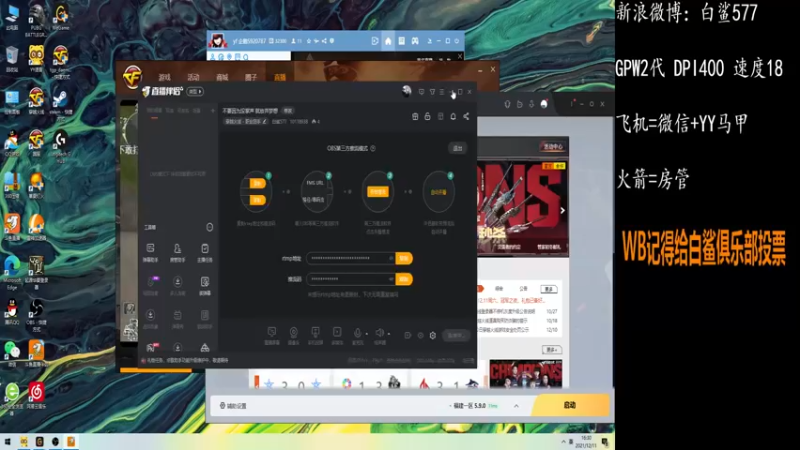Switch to 商城 tab in CF window
Viewport: 800px width, 450px height.
coord(222,78)
